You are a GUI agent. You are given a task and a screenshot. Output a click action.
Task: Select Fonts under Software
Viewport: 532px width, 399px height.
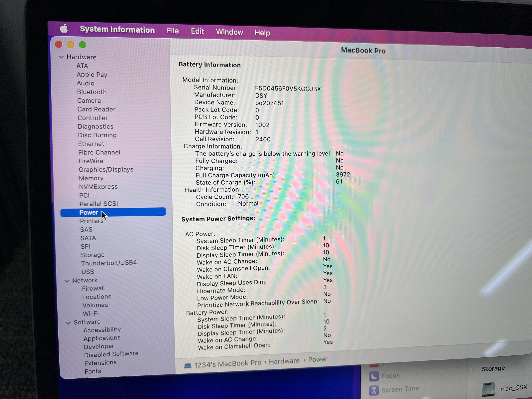pyautogui.click(x=93, y=371)
